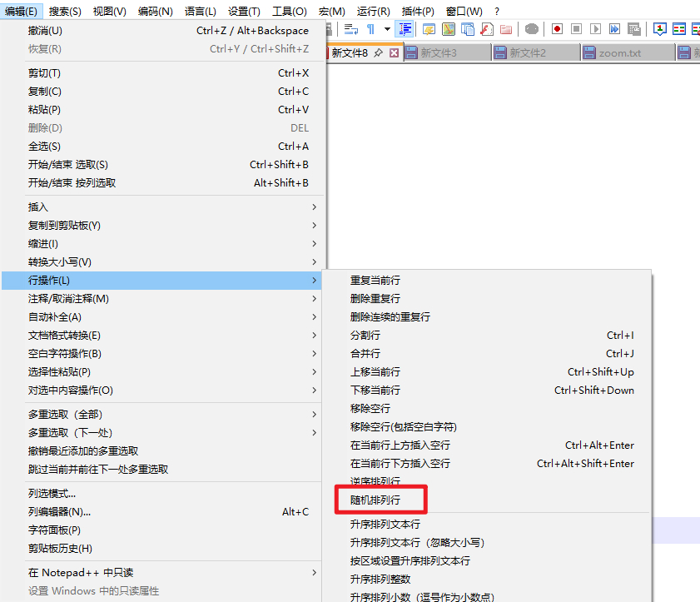Expand the 缩进(I) submenu
This screenshot has width=700, height=602.
[162, 244]
